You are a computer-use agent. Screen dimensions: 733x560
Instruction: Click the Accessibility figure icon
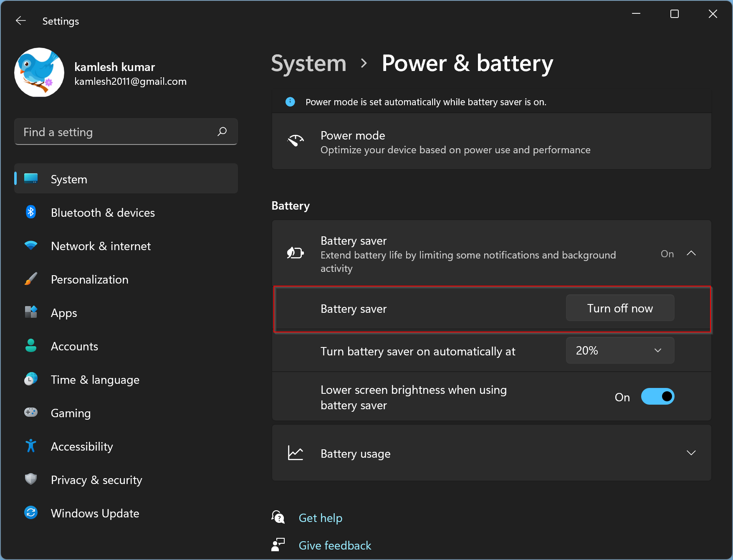tap(31, 446)
